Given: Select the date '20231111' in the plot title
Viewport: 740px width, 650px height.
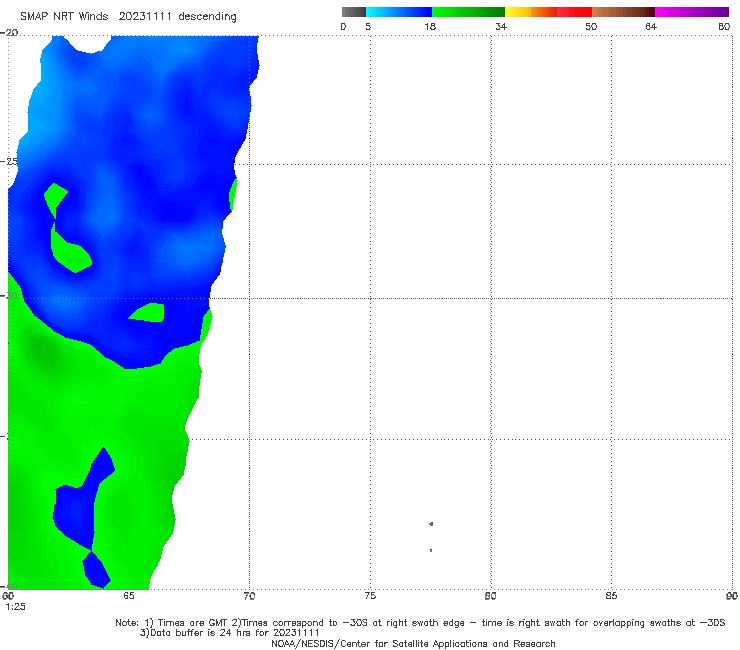Looking at the screenshot, I should [144, 17].
